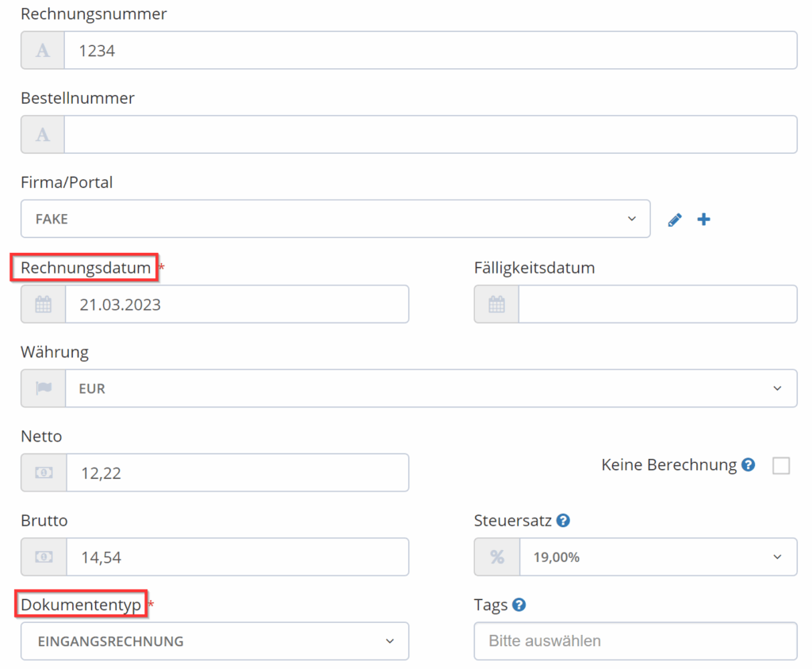Click the Keine Berechnung label text
812x669 pixels.
pyautogui.click(x=669, y=465)
